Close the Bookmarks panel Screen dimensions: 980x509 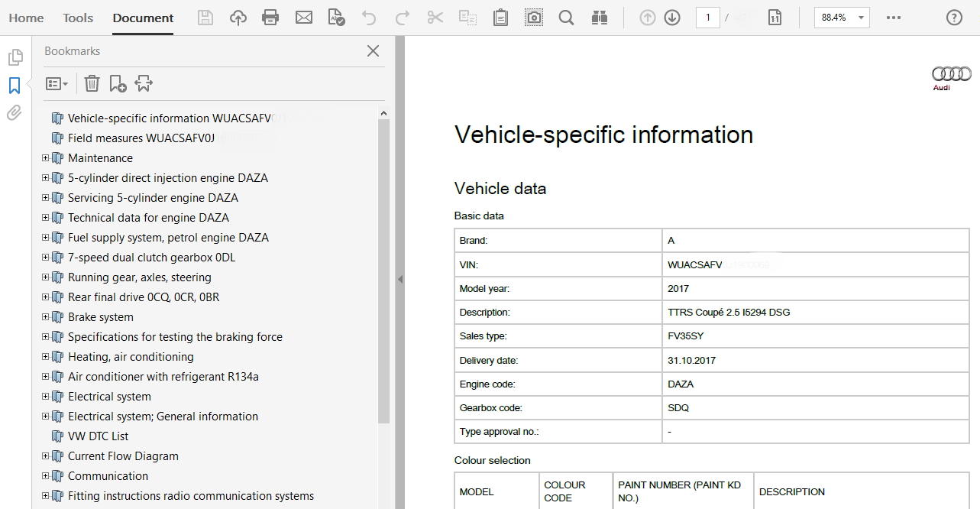(x=373, y=51)
